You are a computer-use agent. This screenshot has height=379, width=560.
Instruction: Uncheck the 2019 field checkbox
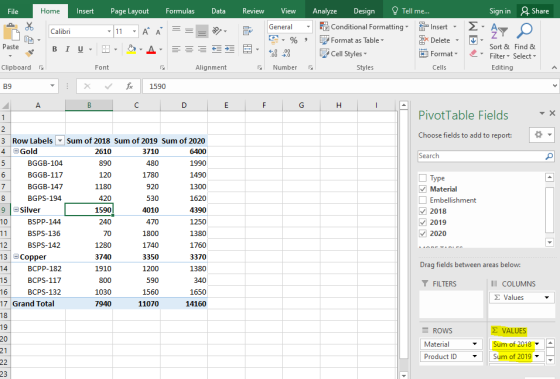pyautogui.click(x=423, y=222)
